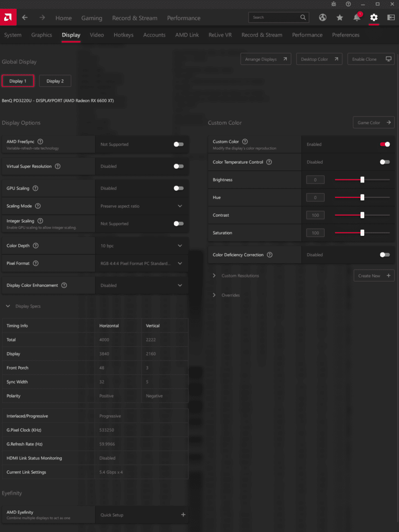Switch to the Graphics tab

point(42,35)
